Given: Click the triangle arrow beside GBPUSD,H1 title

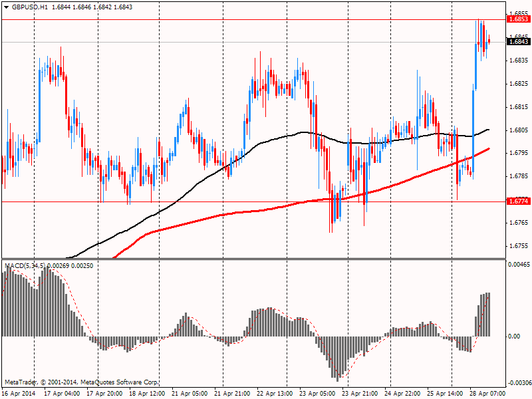Looking at the screenshot, I should click(5, 7).
